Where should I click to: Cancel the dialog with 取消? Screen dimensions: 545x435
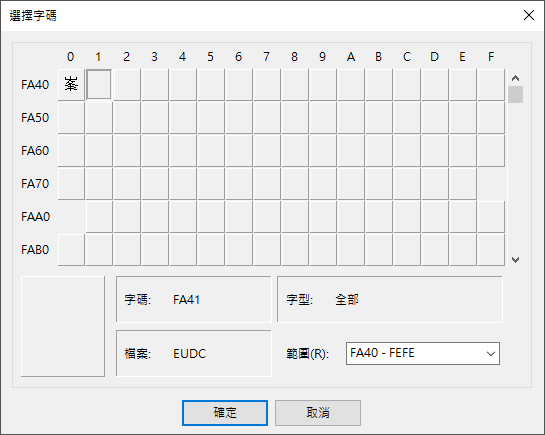(318, 413)
